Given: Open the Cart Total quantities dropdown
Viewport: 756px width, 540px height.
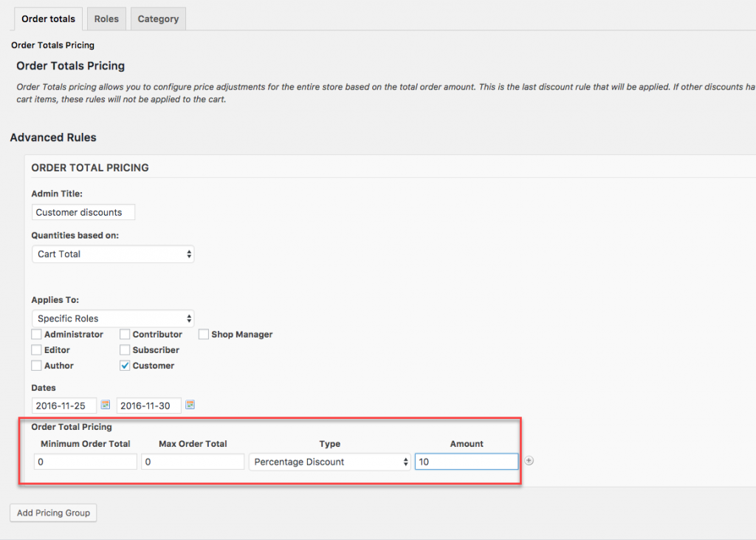Looking at the screenshot, I should (x=113, y=254).
